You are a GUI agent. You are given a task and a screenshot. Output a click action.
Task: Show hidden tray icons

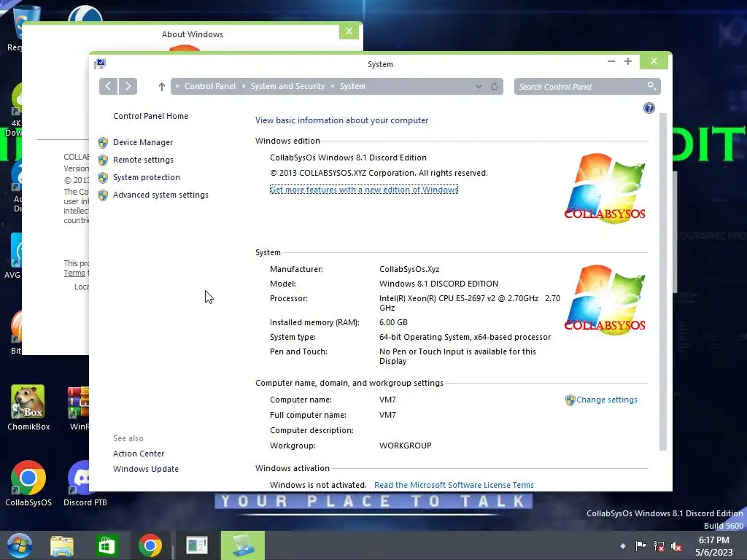pos(623,546)
